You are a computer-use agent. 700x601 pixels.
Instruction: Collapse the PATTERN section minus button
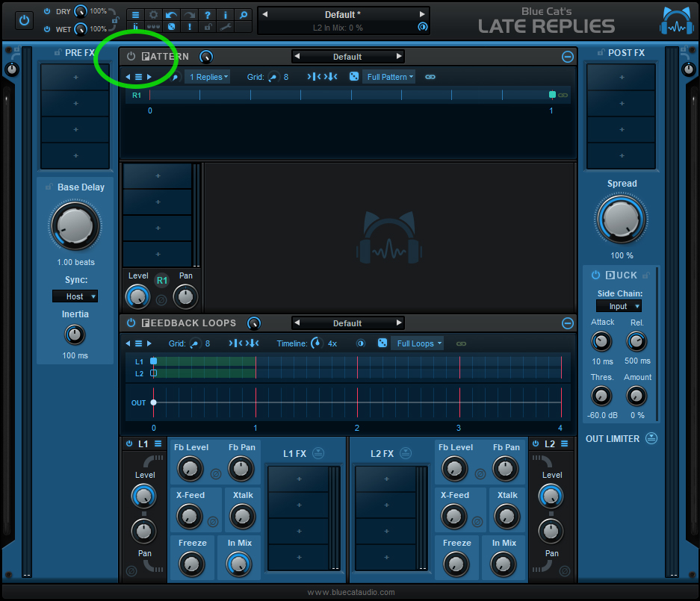coord(568,57)
